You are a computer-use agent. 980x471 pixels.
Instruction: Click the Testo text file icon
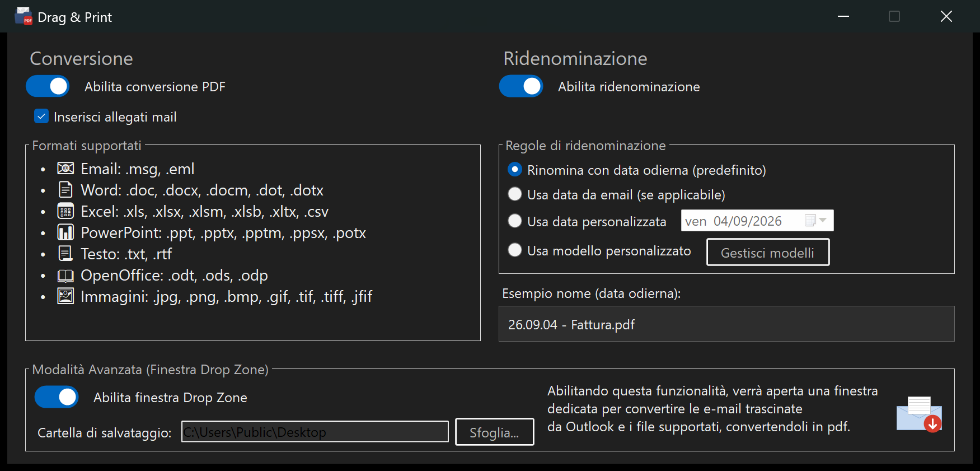point(65,254)
